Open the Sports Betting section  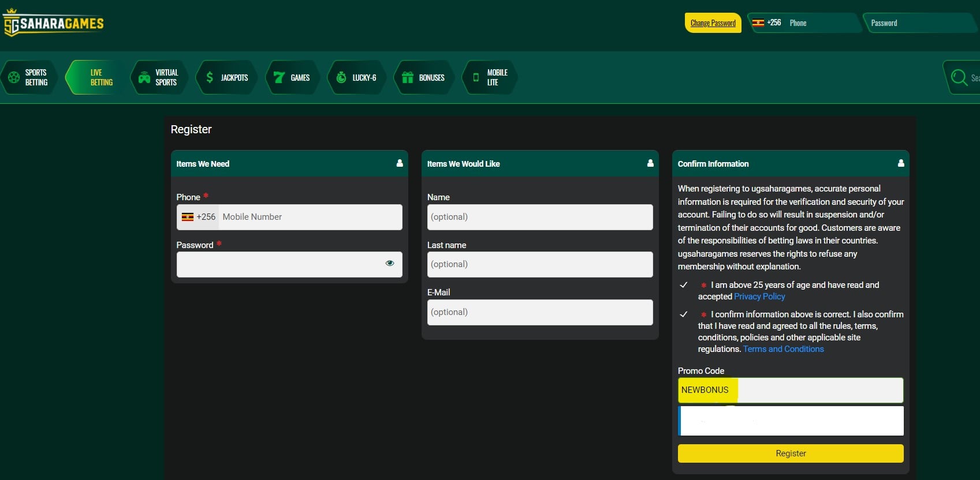[29, 77]
